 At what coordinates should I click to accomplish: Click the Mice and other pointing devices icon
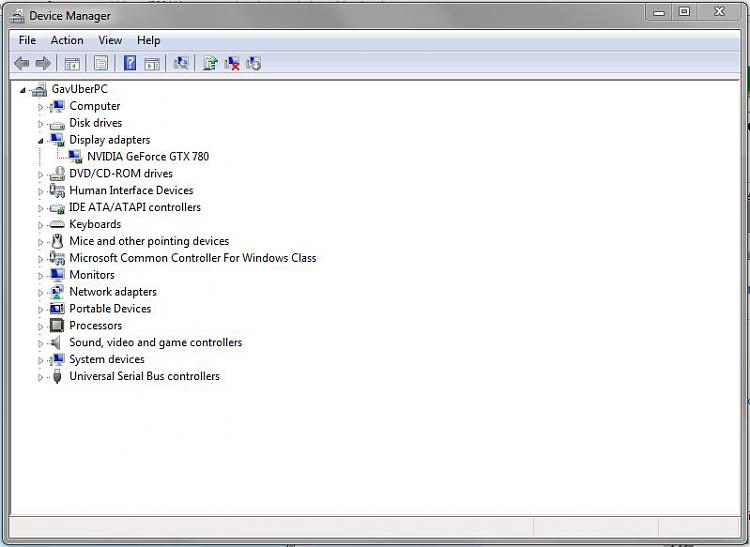[x=57, y=241]
